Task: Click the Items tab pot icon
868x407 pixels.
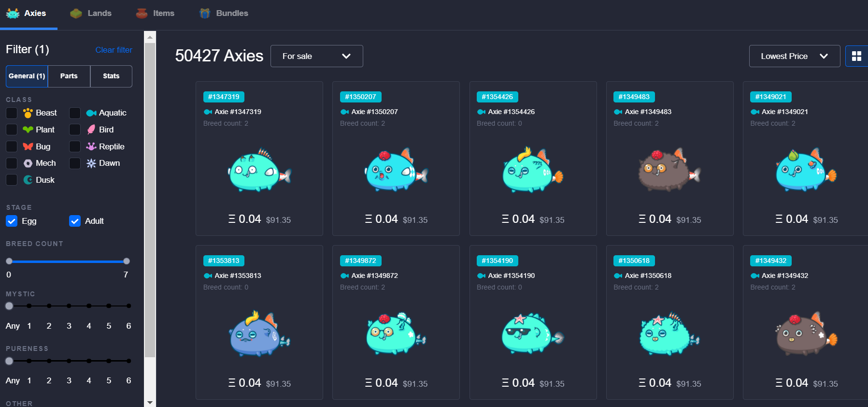Action: 142,14
